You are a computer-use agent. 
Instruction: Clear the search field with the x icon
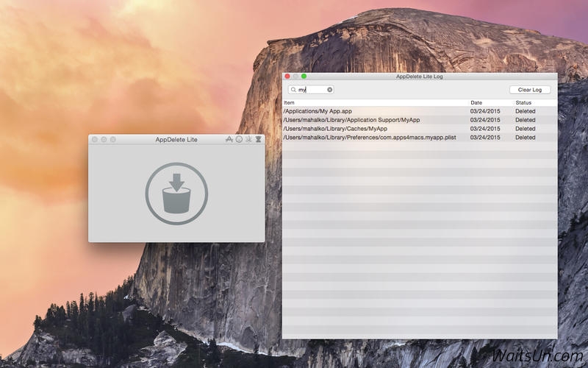(x=329, y=90)
